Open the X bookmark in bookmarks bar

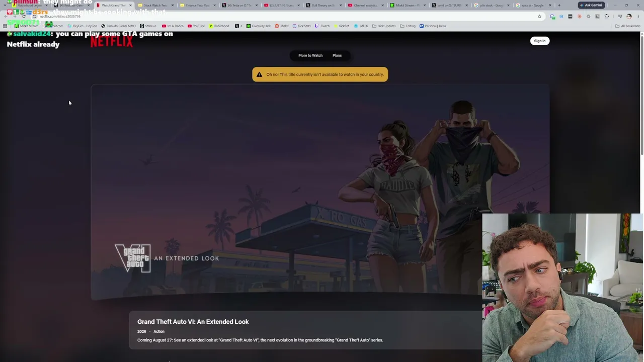pos(238,26)
